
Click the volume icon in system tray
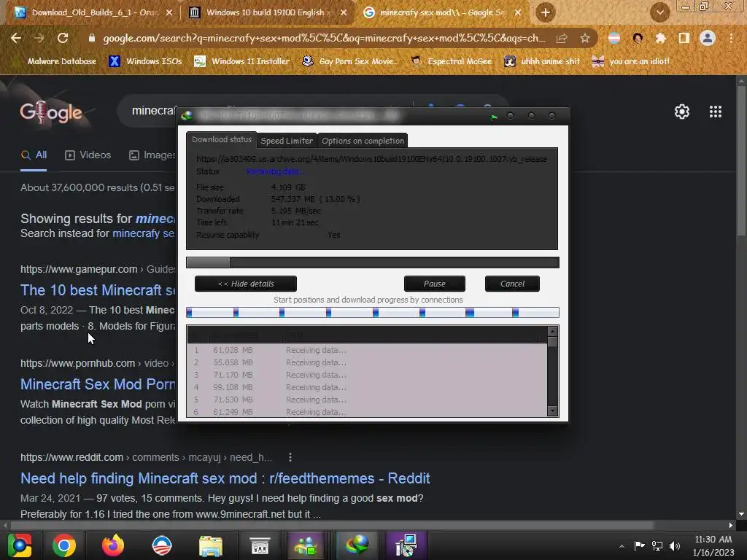click(x=675, y=545)
